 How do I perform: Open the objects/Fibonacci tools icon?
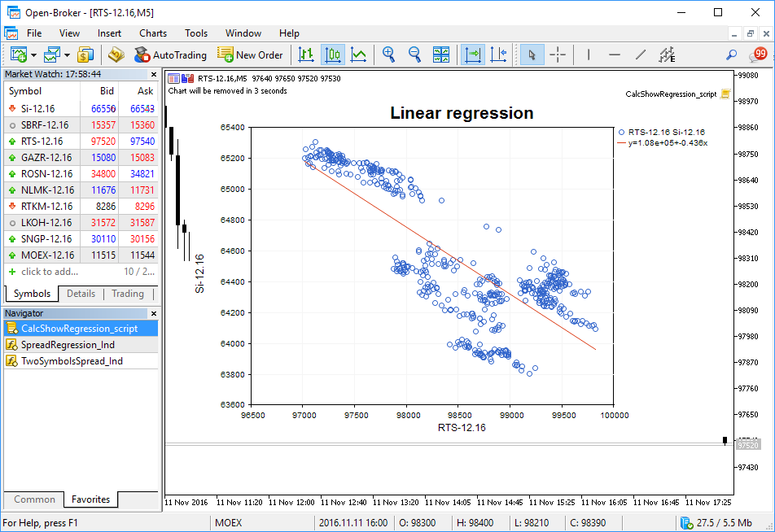(667, 55)
